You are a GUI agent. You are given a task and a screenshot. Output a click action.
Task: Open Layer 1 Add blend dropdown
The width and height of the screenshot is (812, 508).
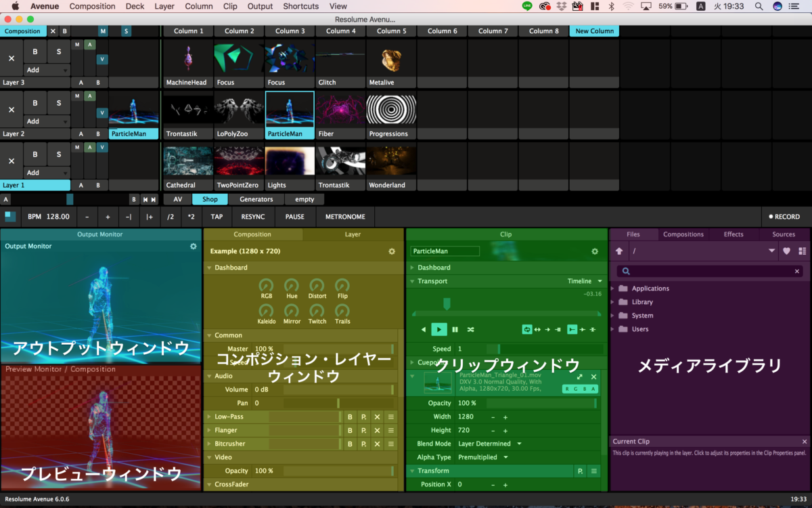point(47,173)
